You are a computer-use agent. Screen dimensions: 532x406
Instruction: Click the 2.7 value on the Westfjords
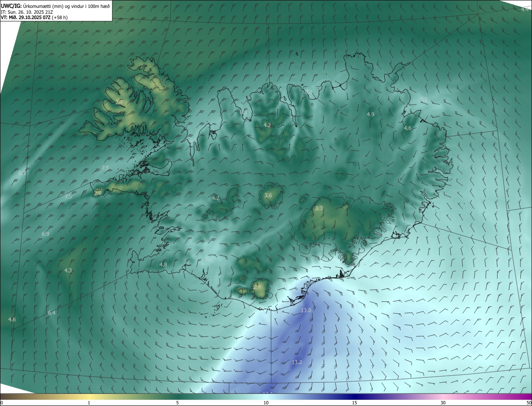tap(119, 102)
